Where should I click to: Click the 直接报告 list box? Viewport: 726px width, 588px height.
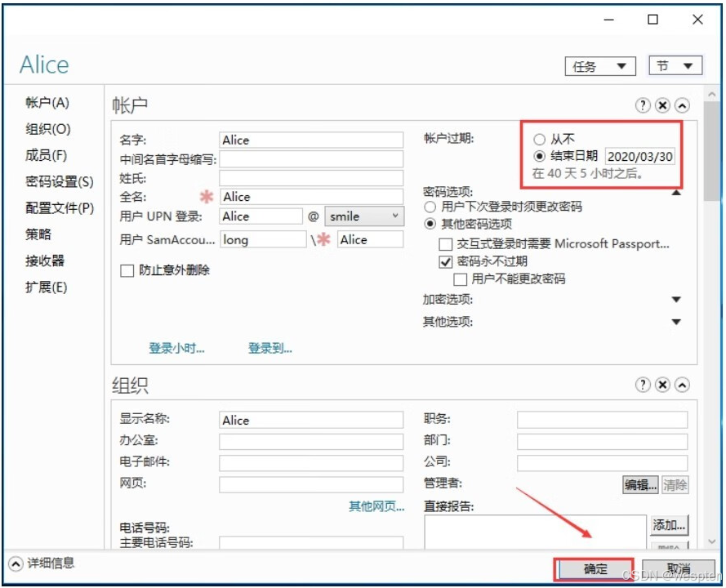pos(535,532)
